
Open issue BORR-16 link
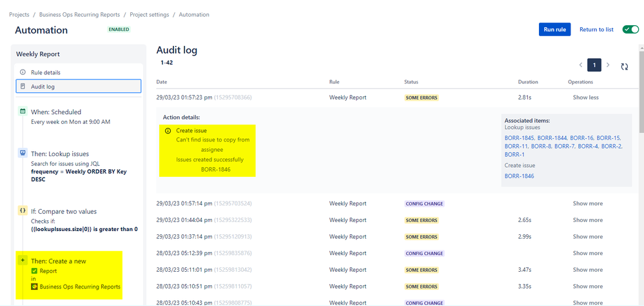pyautogui.click(x=581, y=138)
